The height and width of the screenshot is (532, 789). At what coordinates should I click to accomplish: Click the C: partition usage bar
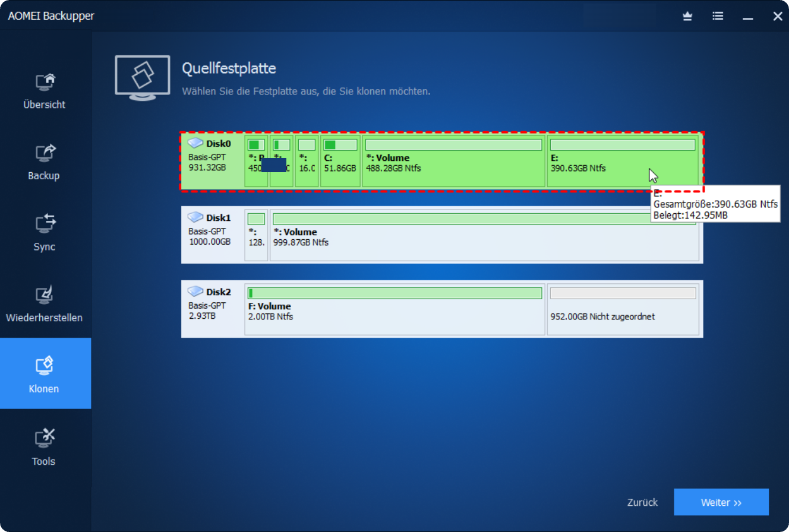point(340,145)
